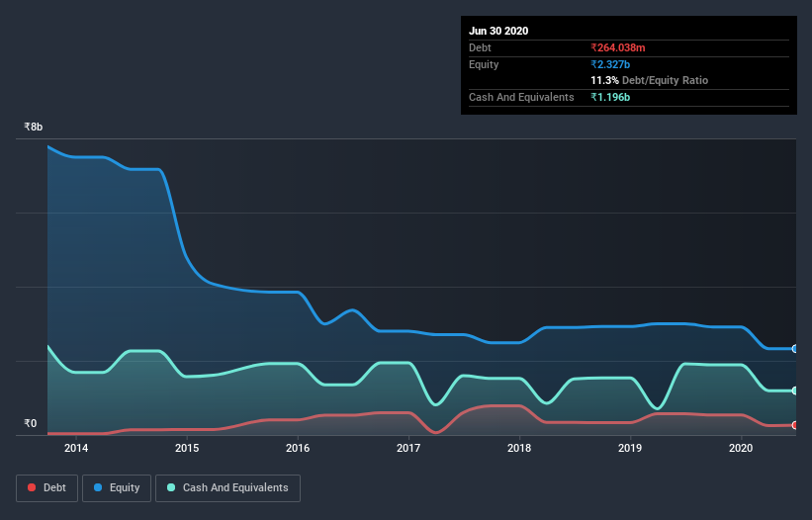Click the ₹8b y-axis label
This screenshot has width=812, height=520.
34,127
